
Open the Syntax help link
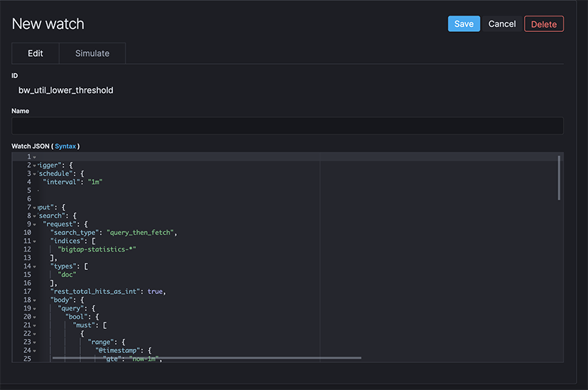[65, 146]
